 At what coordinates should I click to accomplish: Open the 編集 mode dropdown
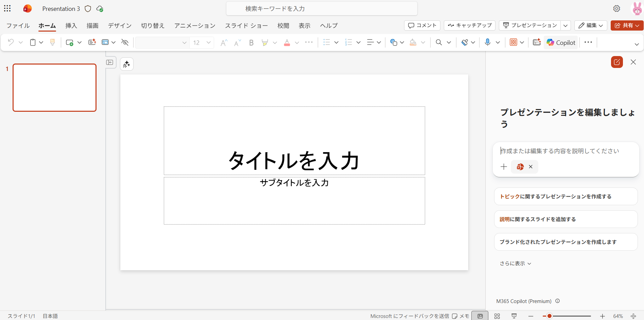591,25
